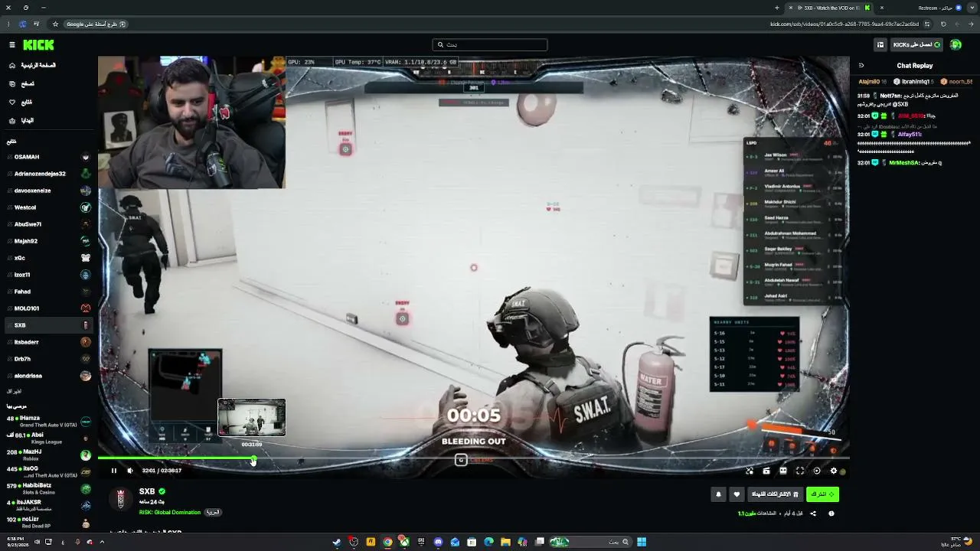Open the user profile avatar menu
Screen dimensions: 980x551
point(955,44)
